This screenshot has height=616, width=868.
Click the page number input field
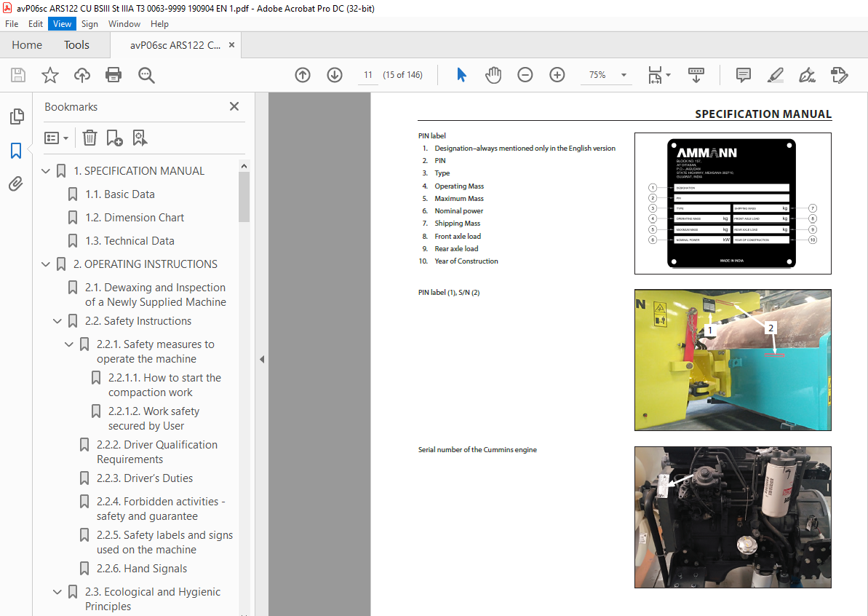tap(368, 75)
